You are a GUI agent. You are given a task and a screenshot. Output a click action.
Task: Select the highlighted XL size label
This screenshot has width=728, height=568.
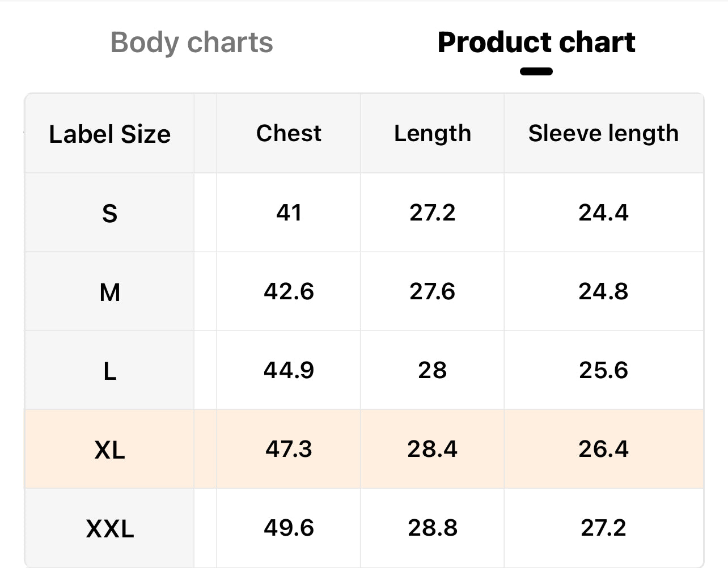[x=109, y=450]
